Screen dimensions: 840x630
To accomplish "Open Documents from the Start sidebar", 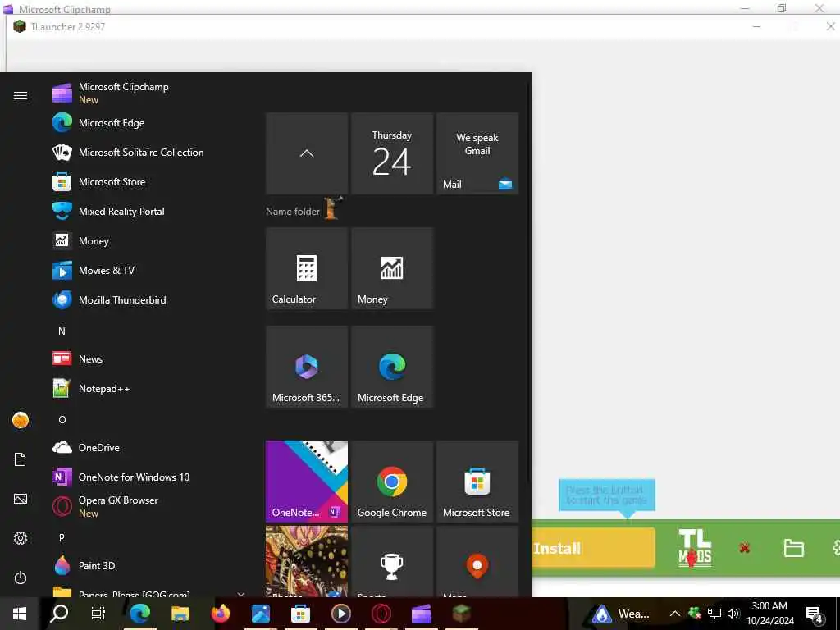I will tap(21, 459).
